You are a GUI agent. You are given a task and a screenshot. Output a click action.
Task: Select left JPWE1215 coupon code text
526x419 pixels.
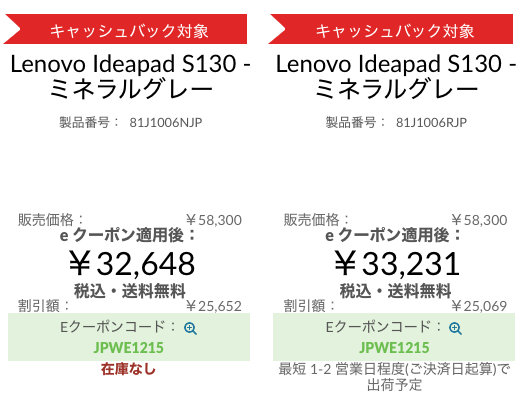pos(129,348)
